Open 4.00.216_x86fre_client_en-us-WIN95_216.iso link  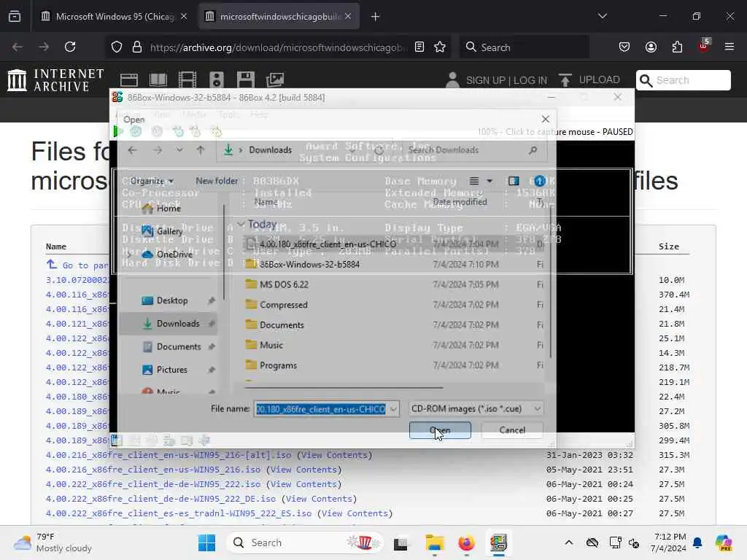click(153, 470)
